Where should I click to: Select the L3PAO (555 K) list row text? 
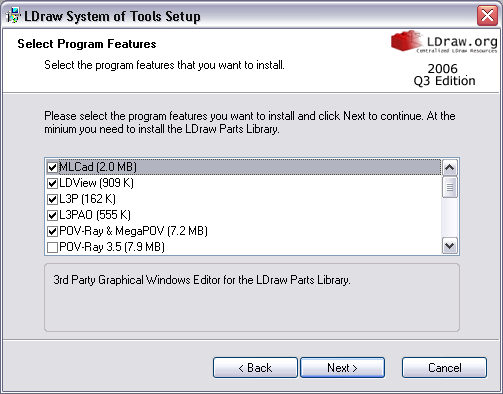(95, 215)
